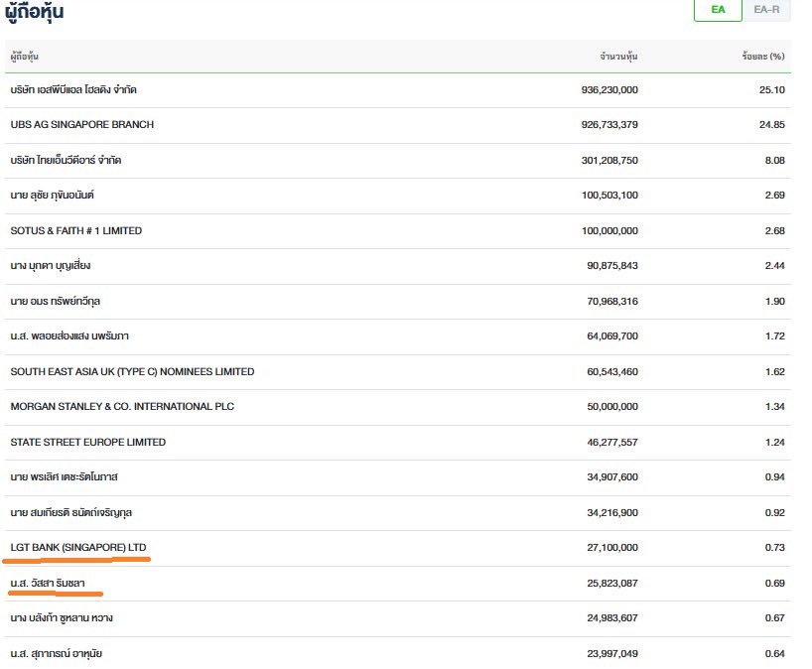Image resolution: width=812 pixels, height=669 pixels.
Task: Select percentage 24.85
Action: [772, 125]
